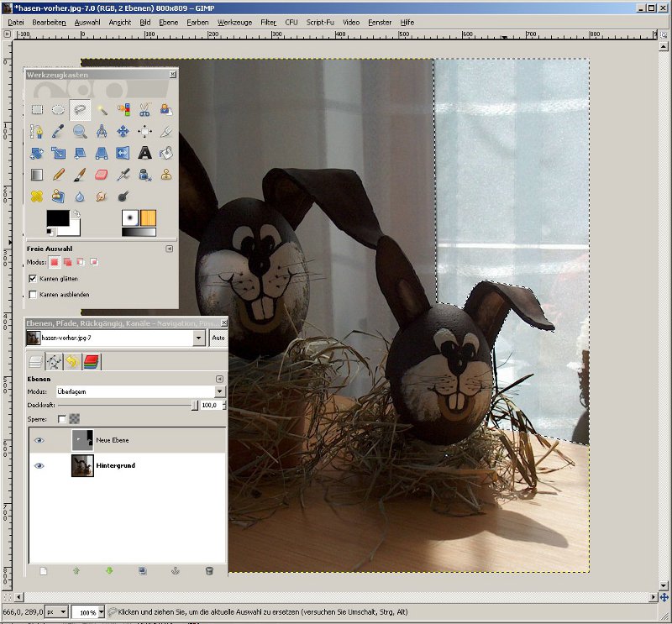Click the black foreground color swatch
The height and width of the screenshot is (624, 672).
[x=57, y=218]
